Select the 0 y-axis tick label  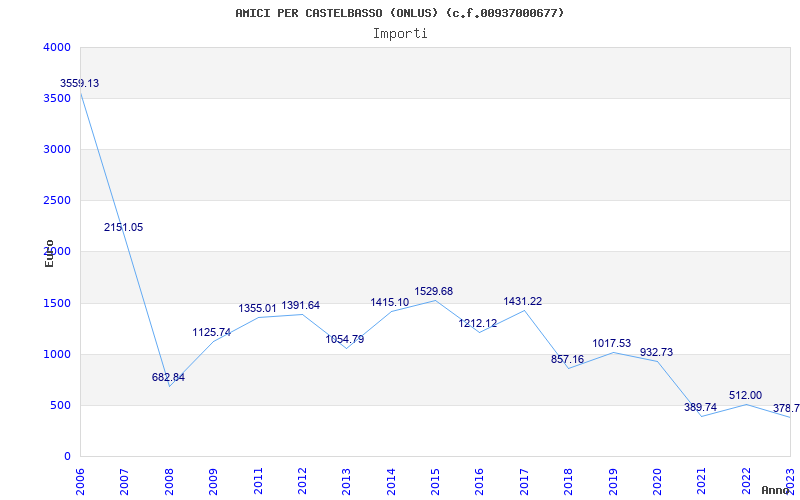[67, 457]
